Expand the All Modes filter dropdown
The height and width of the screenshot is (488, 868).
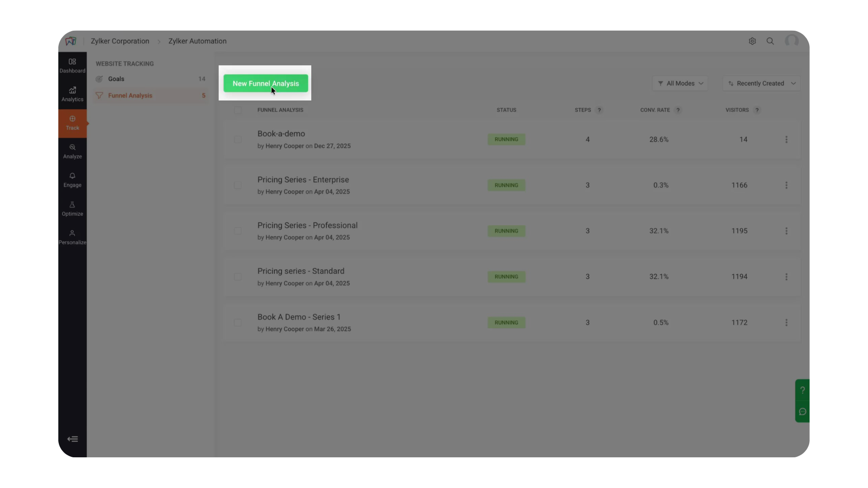click(680, 84)
